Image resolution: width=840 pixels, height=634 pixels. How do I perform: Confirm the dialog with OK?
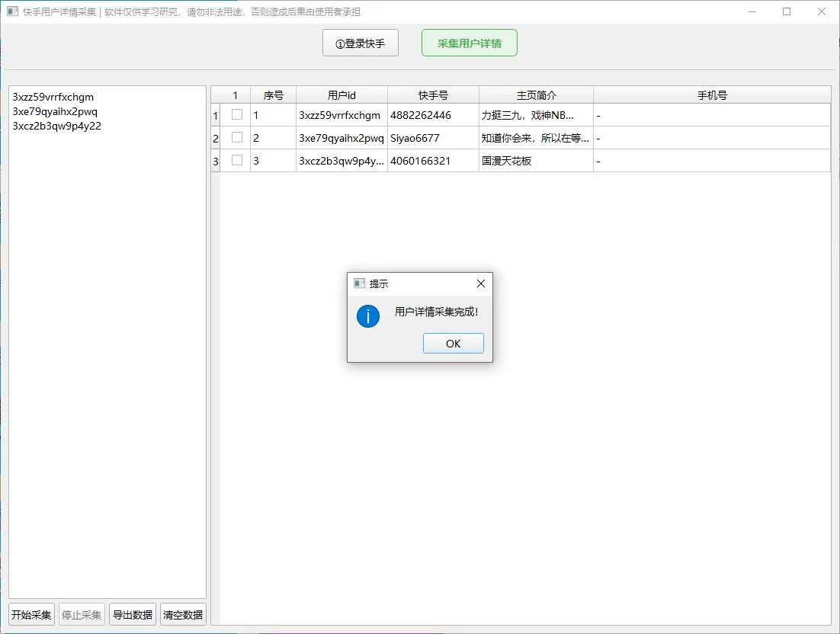click(x=454, y=343)
